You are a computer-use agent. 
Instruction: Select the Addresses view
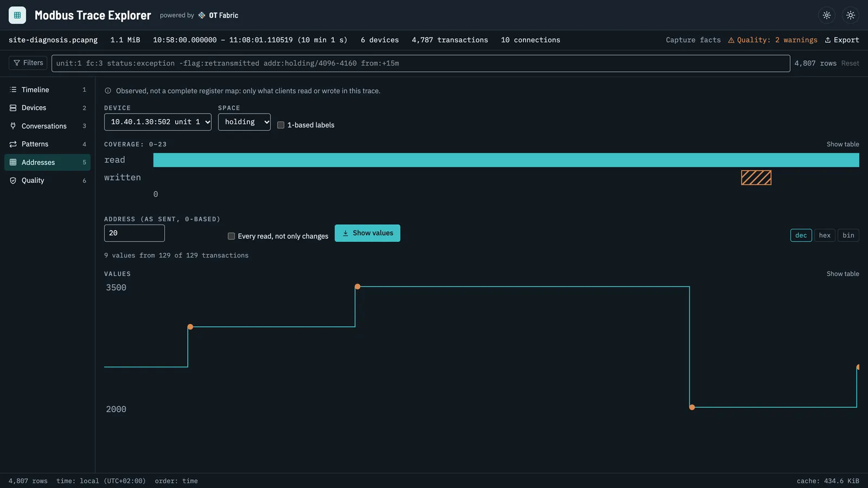point(48,162)
